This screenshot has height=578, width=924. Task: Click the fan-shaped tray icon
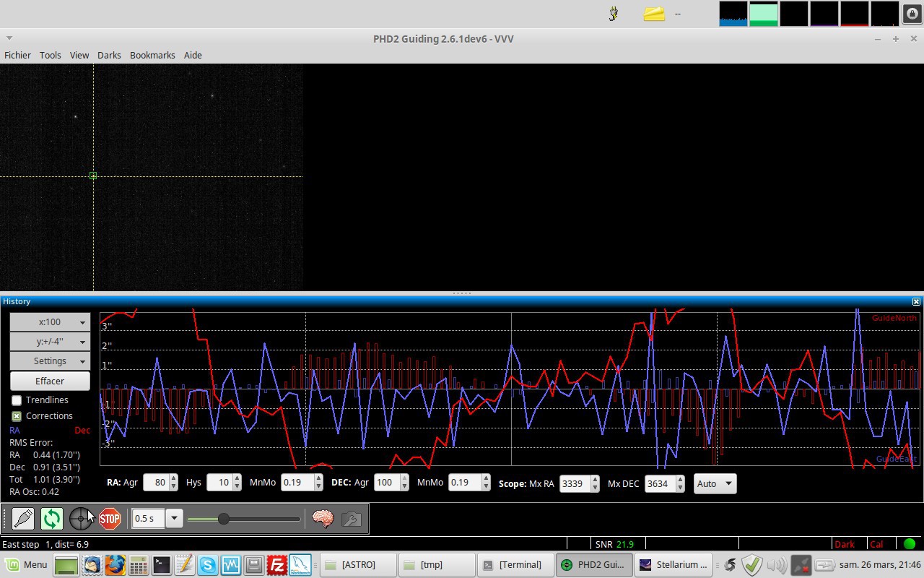pos(730,565)
